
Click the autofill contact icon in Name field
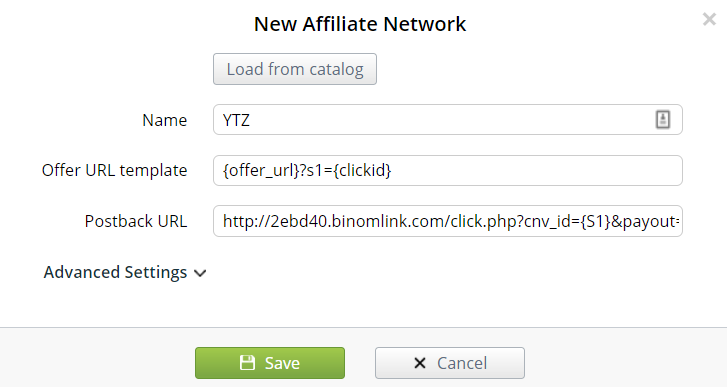click(x=663, y=120)
